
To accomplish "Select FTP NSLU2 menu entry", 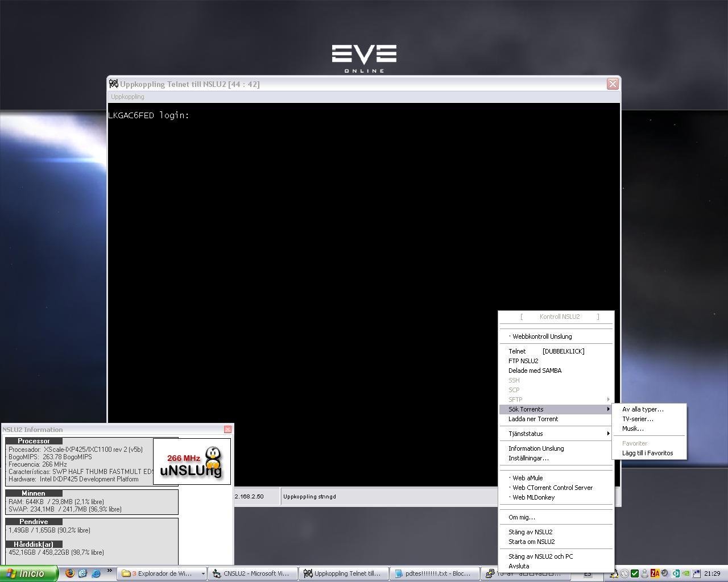I will [x=556, y=361].
